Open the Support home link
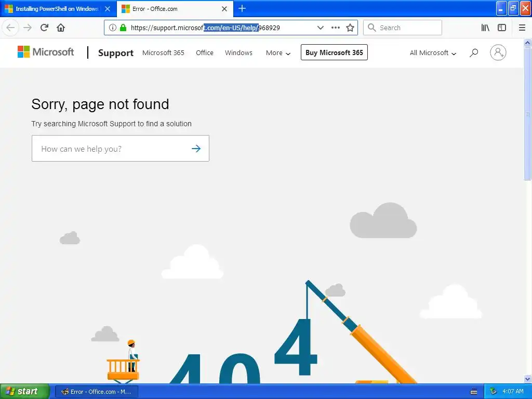Image resolution: width=532 pixels, height=399 pixels. (116, 52)
